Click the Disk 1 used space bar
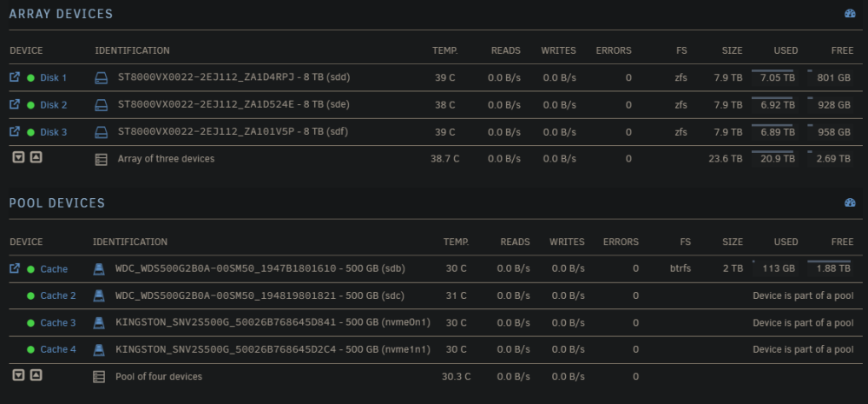The height and width of the screenshot is (404, 868). coord(773,71)
